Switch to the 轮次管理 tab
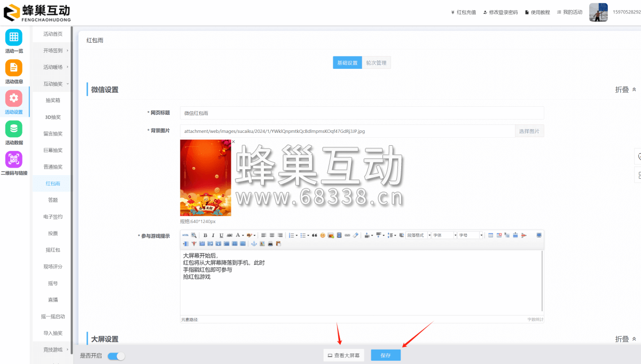Screen dimensions: 641x364 point(376,62)
